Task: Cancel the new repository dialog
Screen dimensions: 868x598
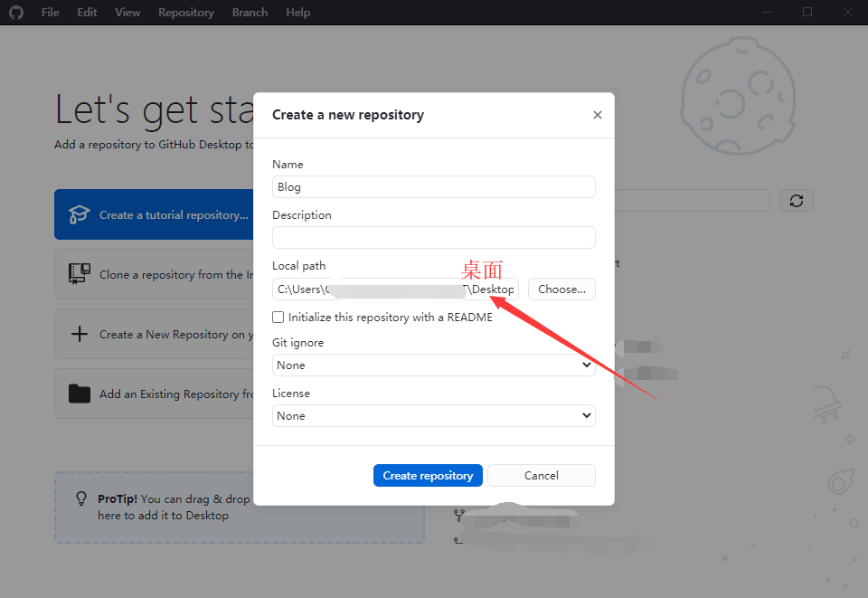Action: click(x=542, y=476)
